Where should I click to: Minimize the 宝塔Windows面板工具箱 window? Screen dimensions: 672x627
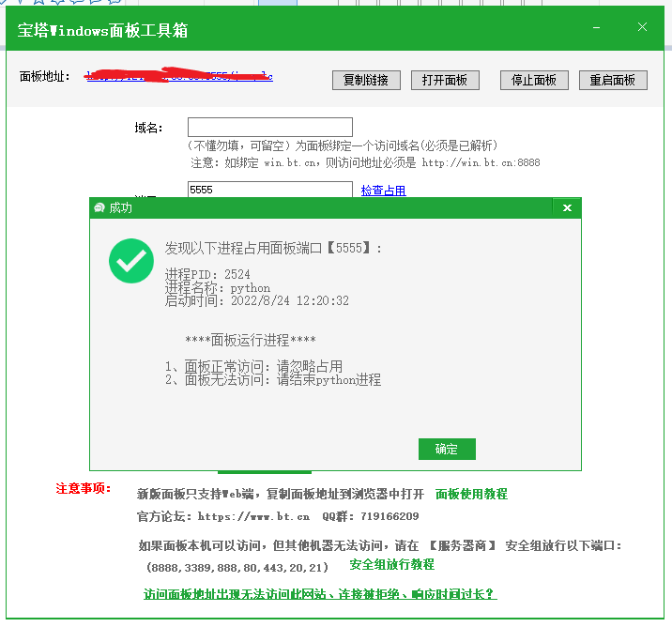click(596, 27)
